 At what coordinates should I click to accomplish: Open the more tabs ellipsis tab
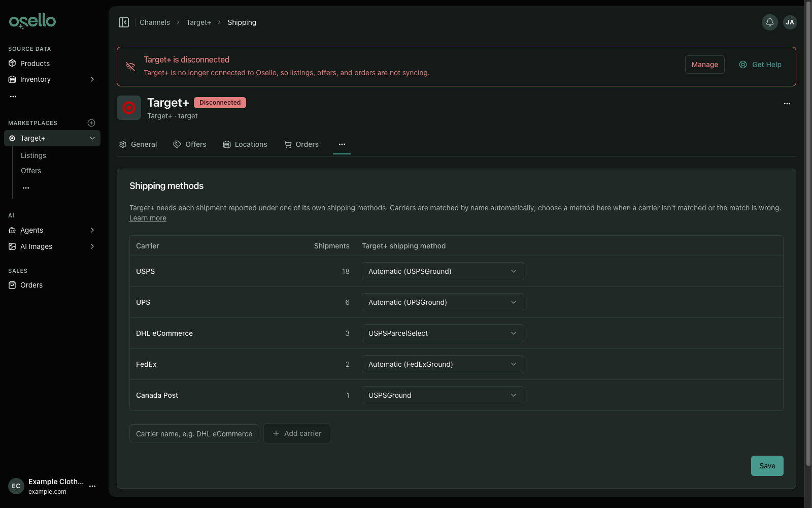[342, 144]
